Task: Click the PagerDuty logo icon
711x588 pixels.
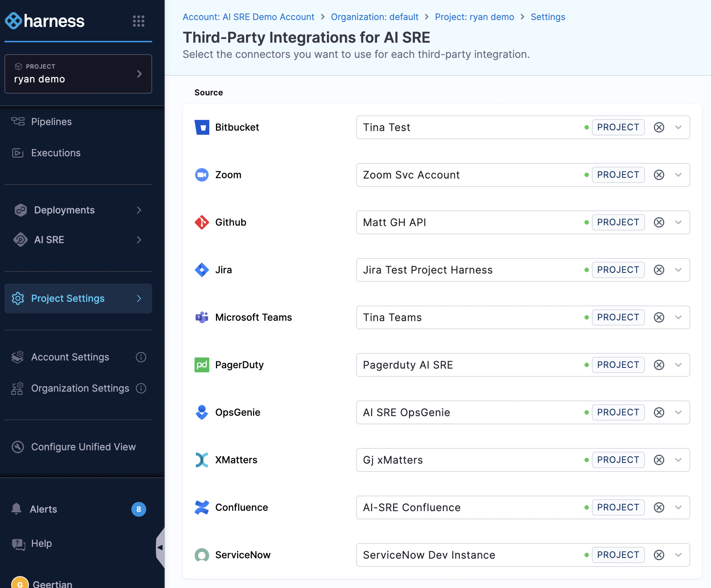Action: click(x=202, y=365)
